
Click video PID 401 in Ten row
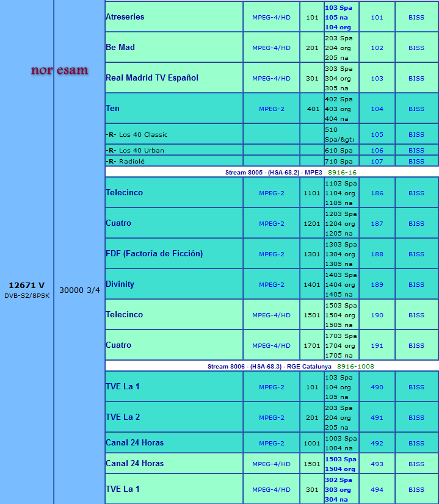pyautogui.click(x=313, y=109)
